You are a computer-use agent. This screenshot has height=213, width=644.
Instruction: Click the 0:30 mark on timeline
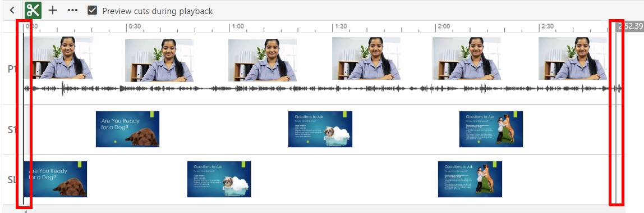(x=134, y=26)
